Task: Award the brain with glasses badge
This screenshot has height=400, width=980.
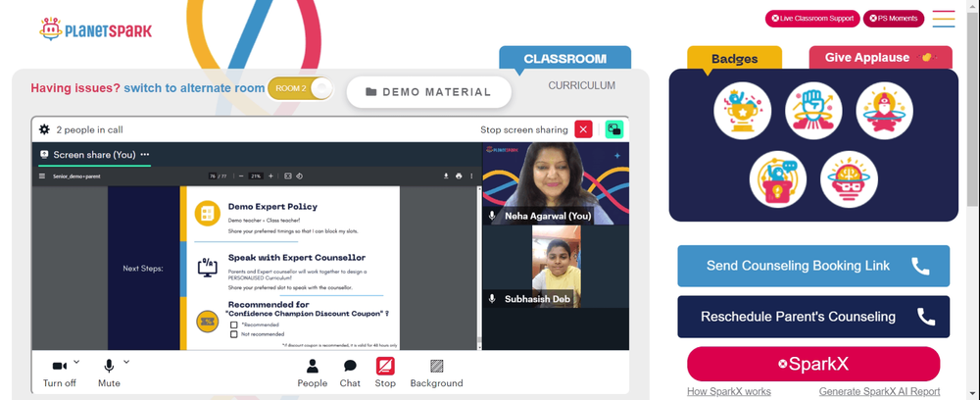Action: pyautogui.click(x=849, y=179)
